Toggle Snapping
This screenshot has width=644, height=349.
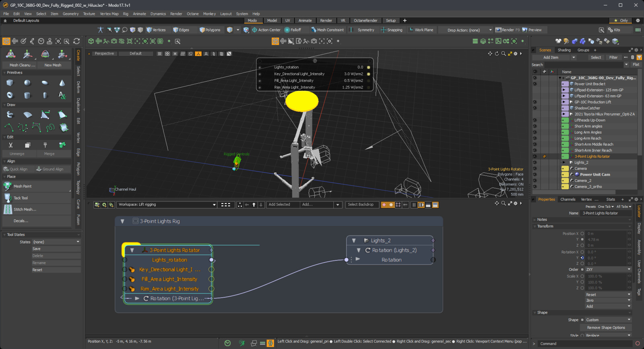point(392,30)
